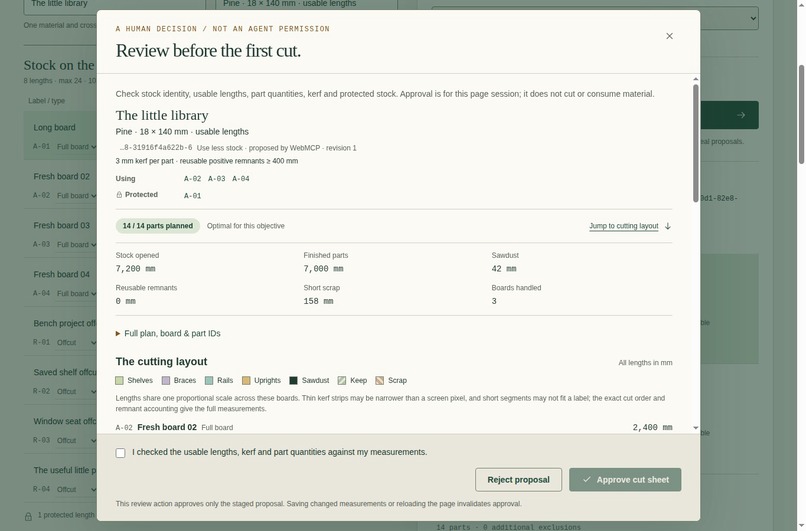Click the 2,400 mm board length label
Image resolution: width=806 pixels, height=531 pixels.
point(652,428)
